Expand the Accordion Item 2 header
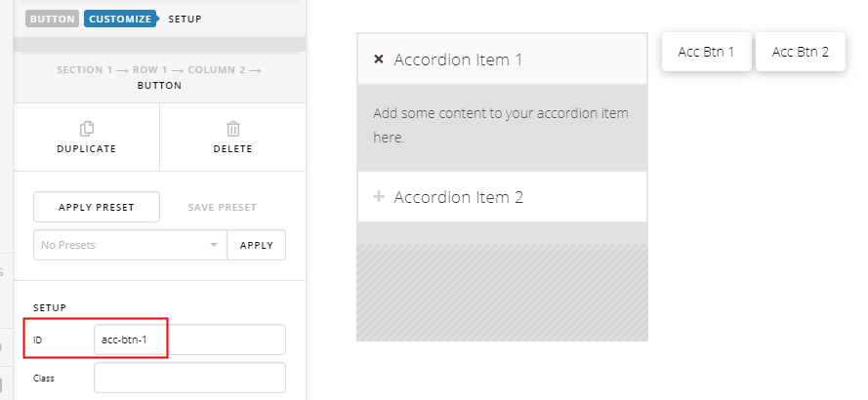 (502, 196)
